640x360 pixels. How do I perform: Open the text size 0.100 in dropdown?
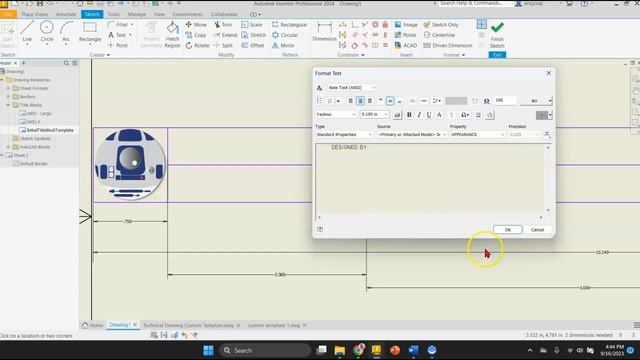[x=374, y=115]
